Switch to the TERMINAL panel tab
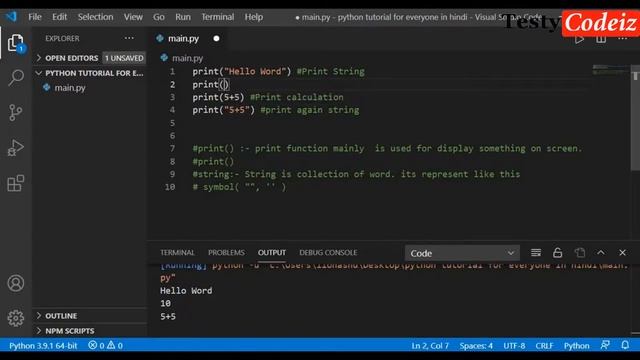 tap(177, 253)
